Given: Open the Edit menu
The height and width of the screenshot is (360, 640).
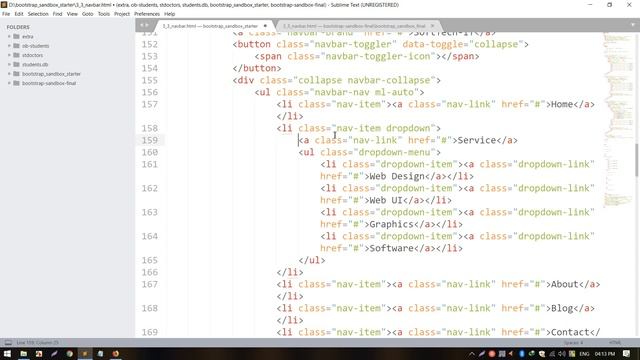Looking at the screenshot, I should click(x=19, y=14).
